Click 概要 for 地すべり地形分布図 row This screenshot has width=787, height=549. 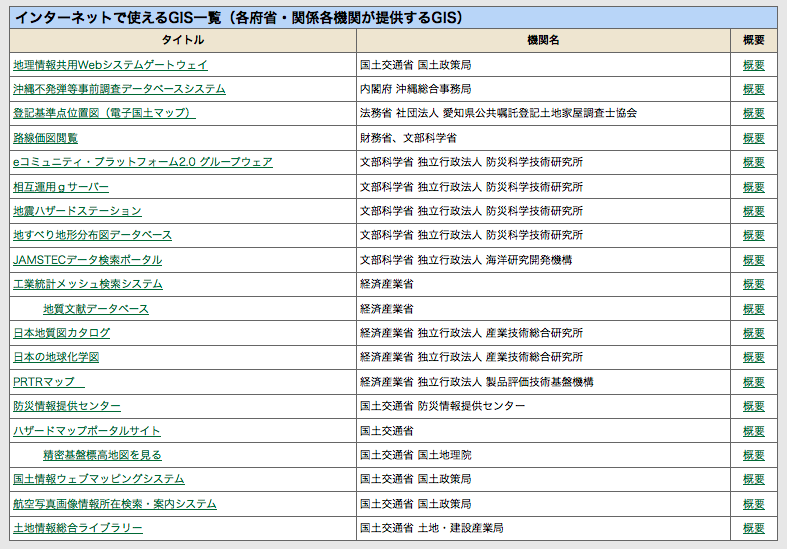pos(754,235)
